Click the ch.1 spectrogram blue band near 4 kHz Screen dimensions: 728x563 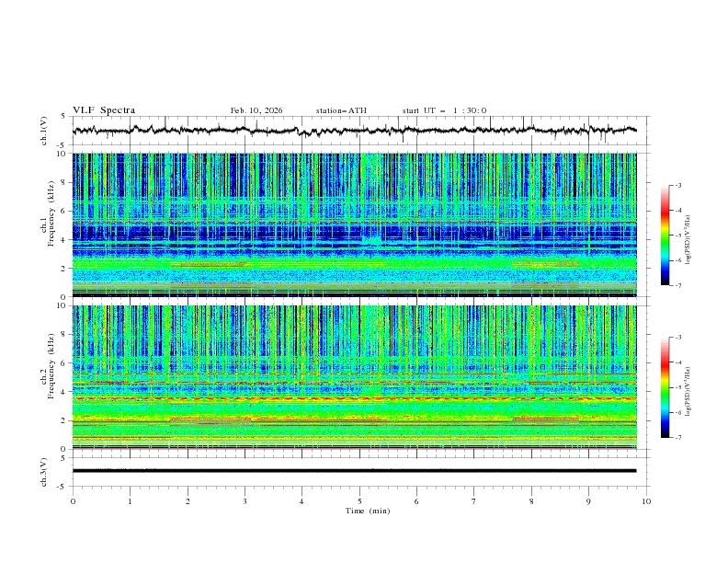click(x=276, y=234)
